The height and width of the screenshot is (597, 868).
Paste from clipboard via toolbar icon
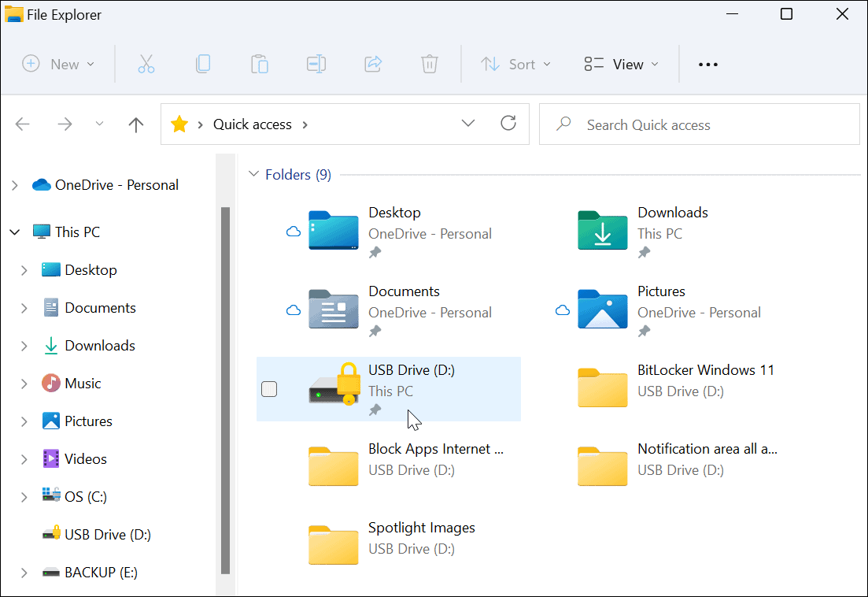click(260, 64)
